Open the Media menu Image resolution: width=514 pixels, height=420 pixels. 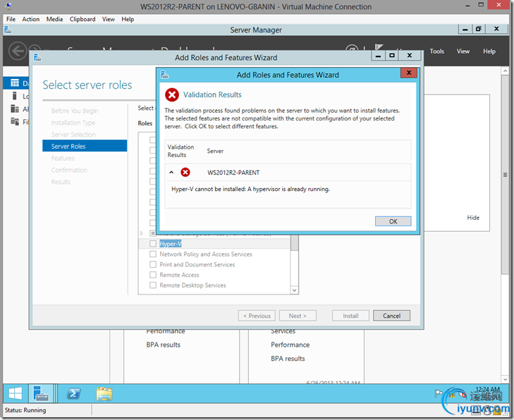pyautogui.click(x=54, y=19)
